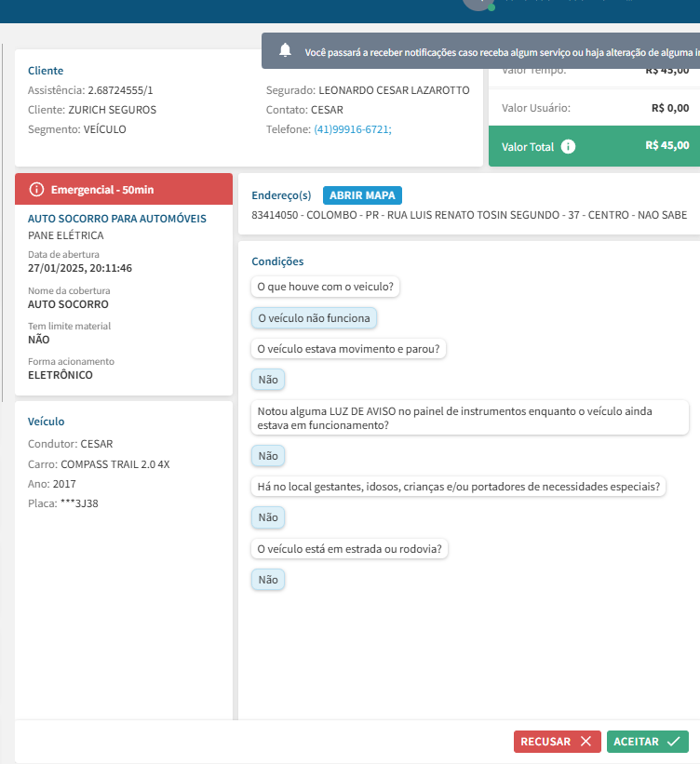Click 'Não' under the gestantes, idosos question
Viewport: 700px width, 764px height.
click(268, 517)
